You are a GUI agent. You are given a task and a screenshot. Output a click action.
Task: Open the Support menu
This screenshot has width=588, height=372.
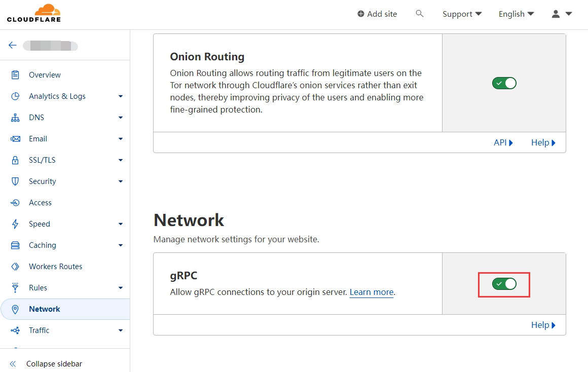461,14
